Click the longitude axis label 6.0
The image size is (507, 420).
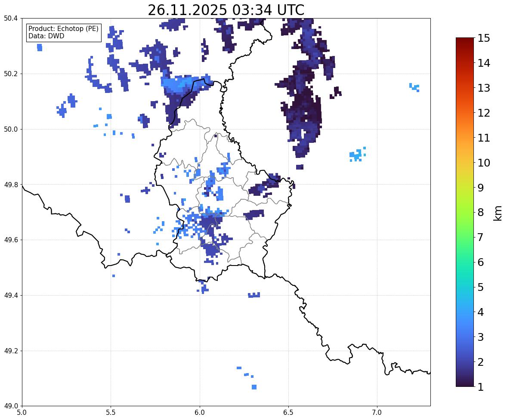200,413
